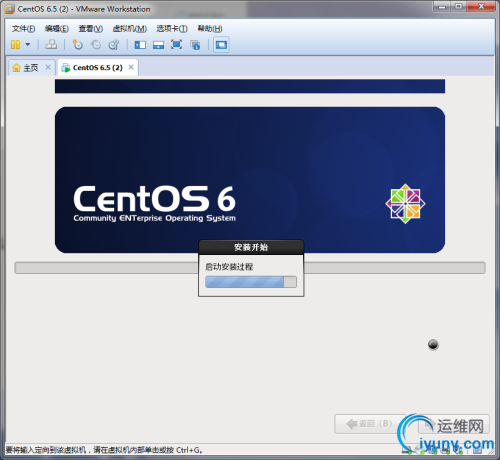Select the console view toolbar button
Viewport: 500px width, 460px height.
pos(221,45)
